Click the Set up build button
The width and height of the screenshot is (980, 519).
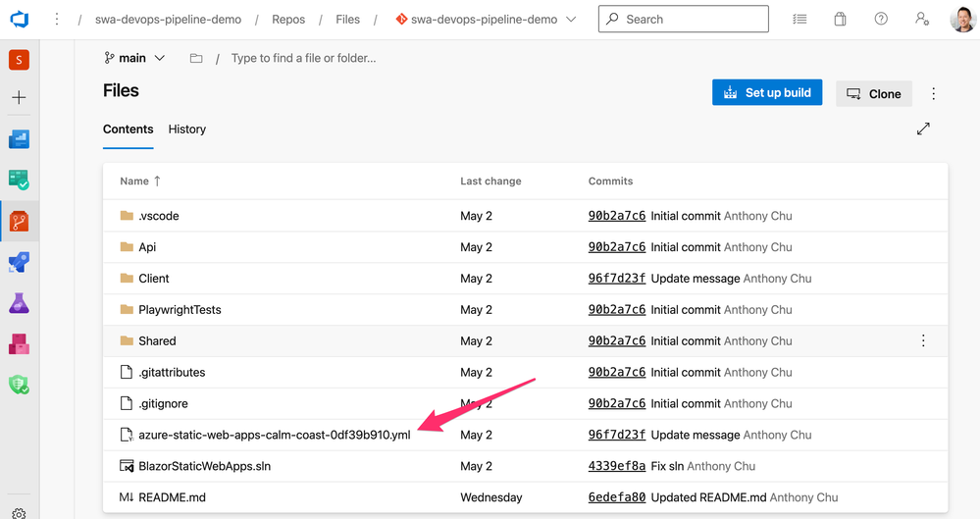(x=767, y=93)
